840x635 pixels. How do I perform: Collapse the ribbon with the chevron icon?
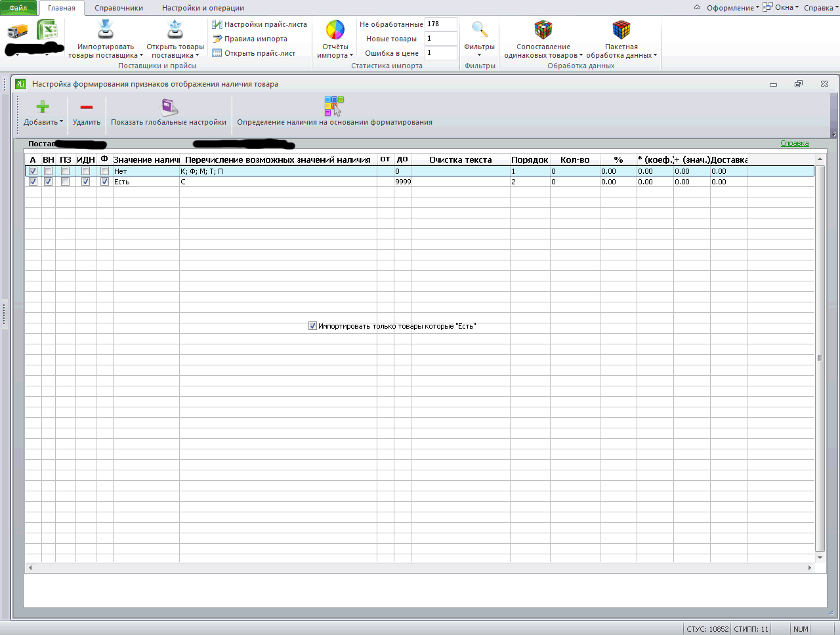coord(697,8)
